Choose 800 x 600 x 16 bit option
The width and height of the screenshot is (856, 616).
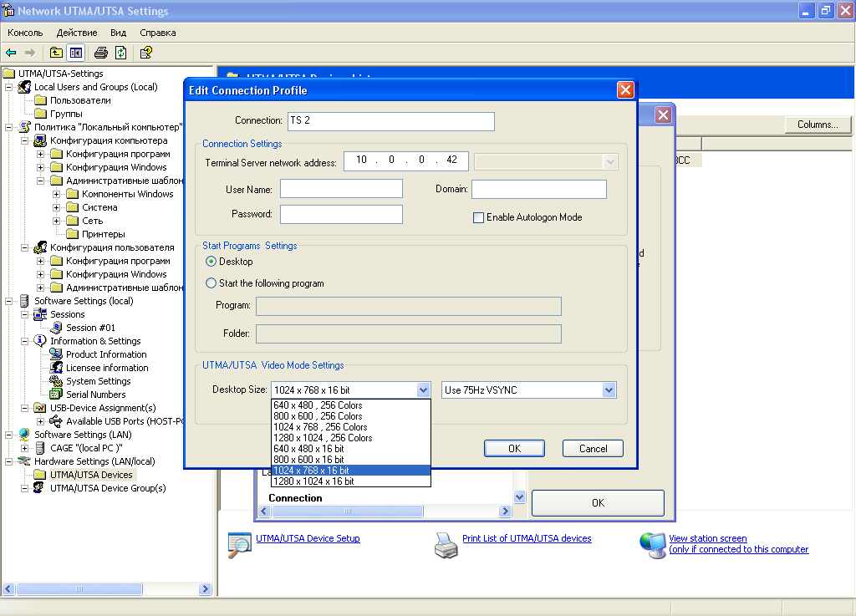click(351, 460)
